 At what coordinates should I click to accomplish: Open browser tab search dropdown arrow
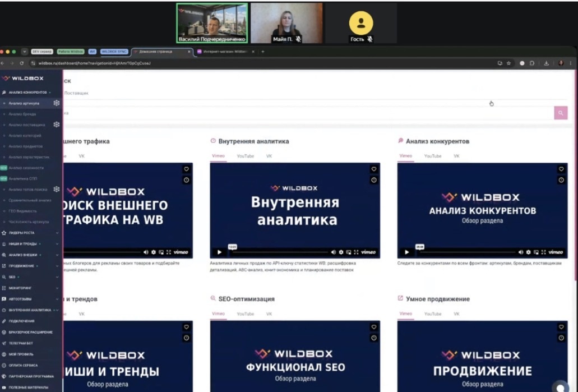[x=24, y=52]
